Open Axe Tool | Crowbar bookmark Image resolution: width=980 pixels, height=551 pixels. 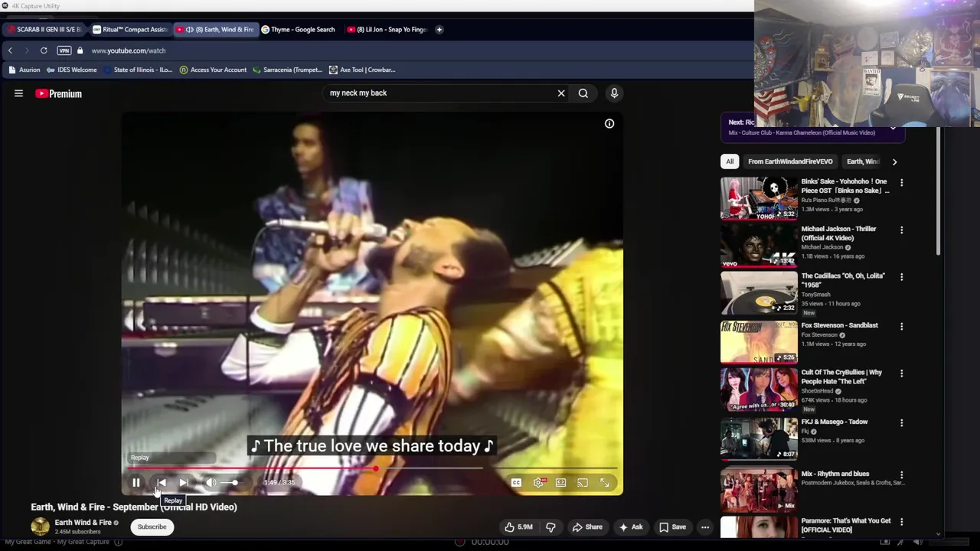coord(362,70)
